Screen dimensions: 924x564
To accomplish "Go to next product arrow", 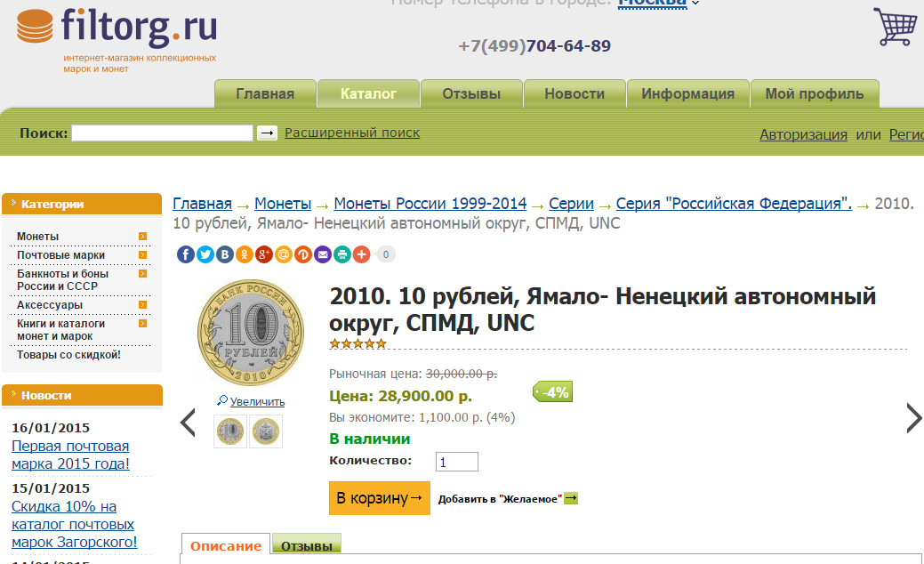I will (914, 418).
